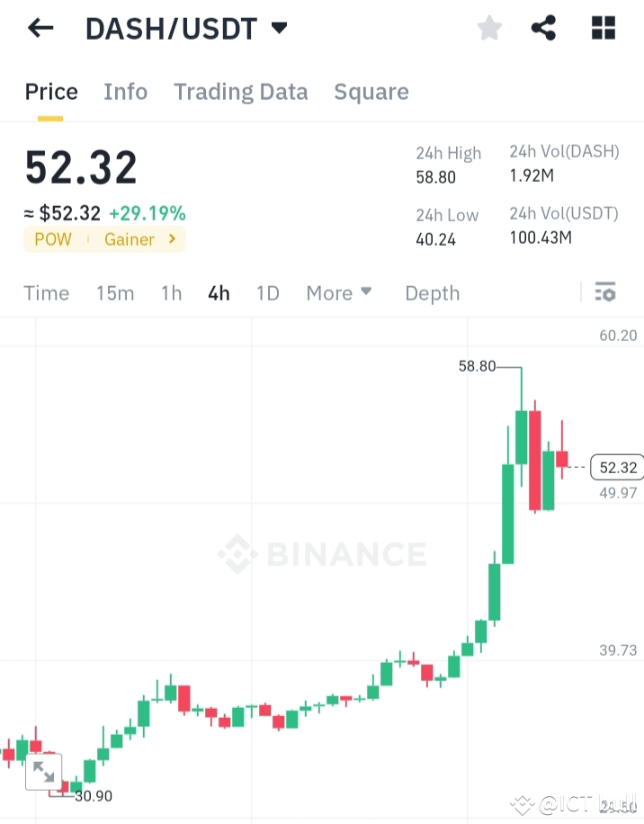Switch to the Trading Data tab
Screen dimensions: 644x824
(240, 92)
